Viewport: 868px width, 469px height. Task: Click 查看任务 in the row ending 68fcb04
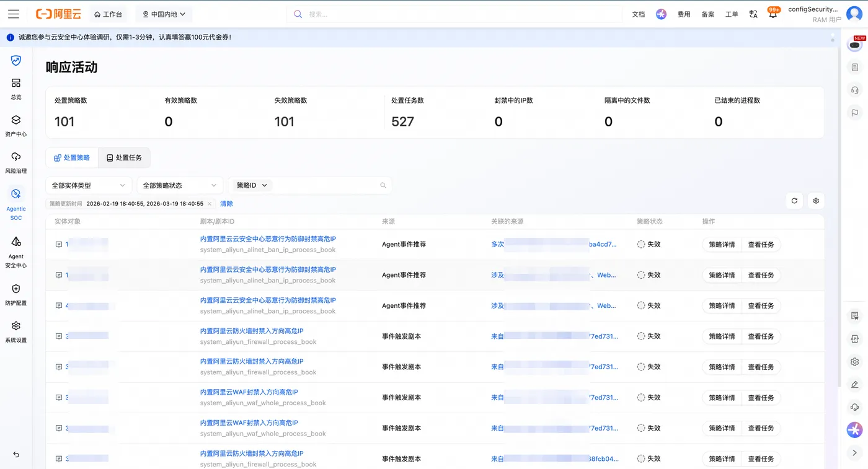click(x=761, y=459)
